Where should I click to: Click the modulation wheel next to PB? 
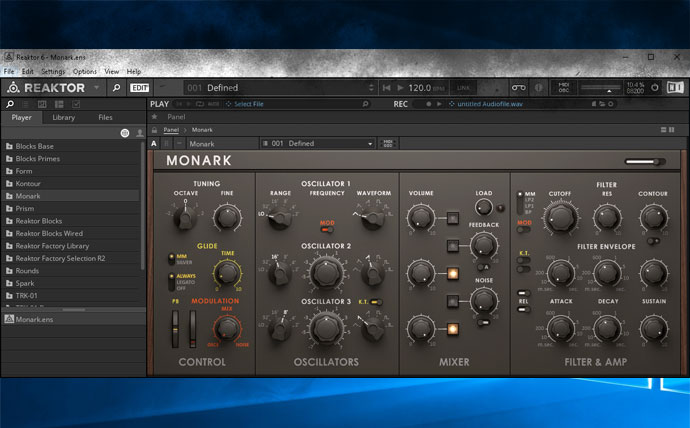pyautogui.click(x=193, y=329)
